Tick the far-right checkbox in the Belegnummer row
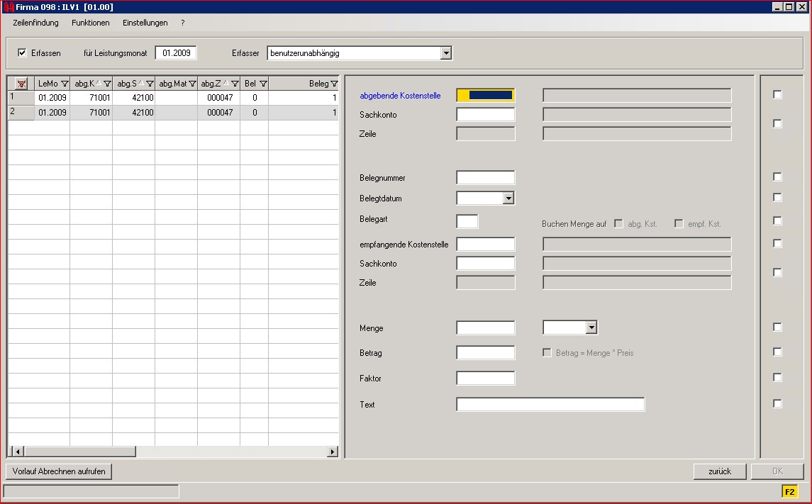This screenshot has height=504, width=812. [x=777, y=177]
